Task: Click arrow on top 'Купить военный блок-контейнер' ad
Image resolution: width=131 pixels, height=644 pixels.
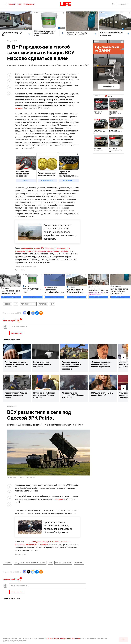Action: (x=128, y=34)
